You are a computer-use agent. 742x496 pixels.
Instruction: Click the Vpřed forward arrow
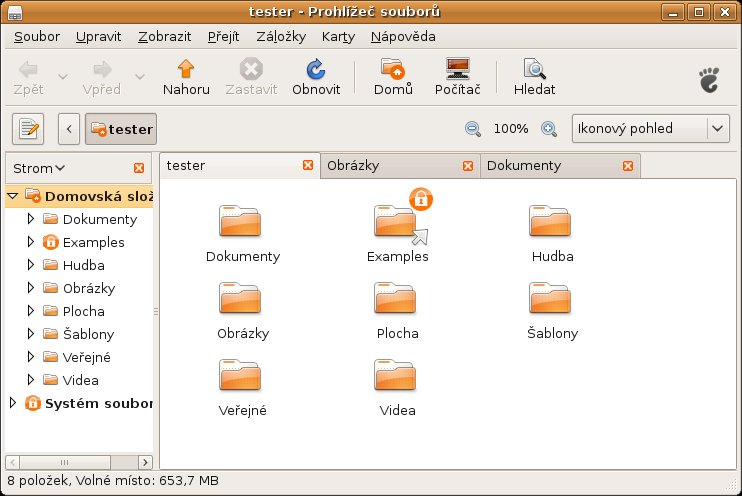tap(102, 70)
